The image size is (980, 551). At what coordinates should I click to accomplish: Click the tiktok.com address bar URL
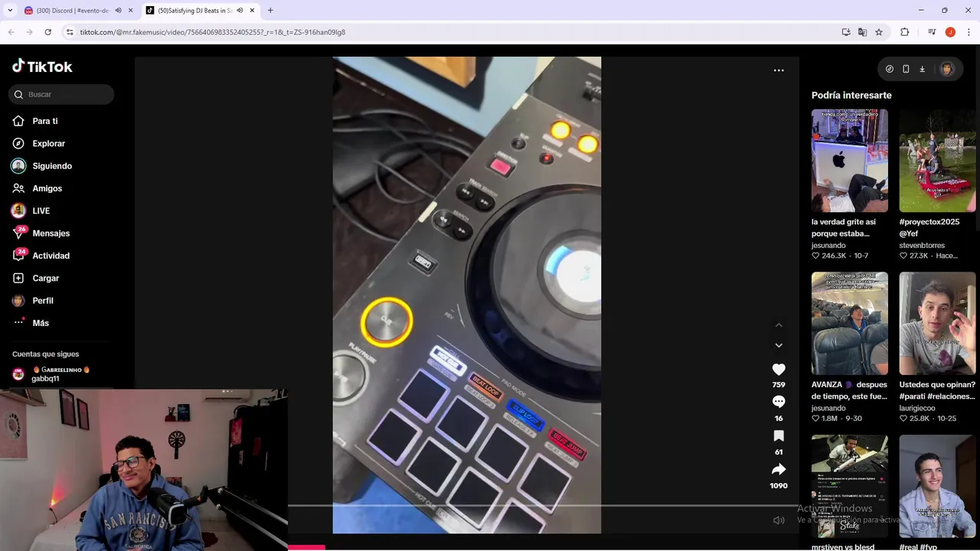[x=213, y=32]
